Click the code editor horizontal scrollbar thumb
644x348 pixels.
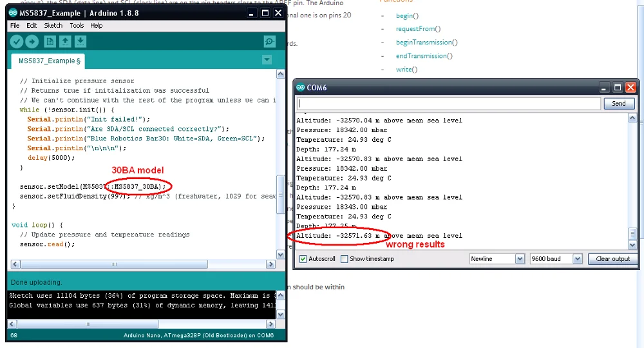click(114, 264)
